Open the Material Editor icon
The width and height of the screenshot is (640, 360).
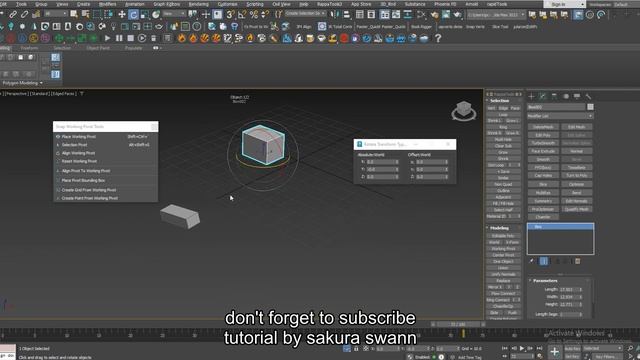coord(422,15)
